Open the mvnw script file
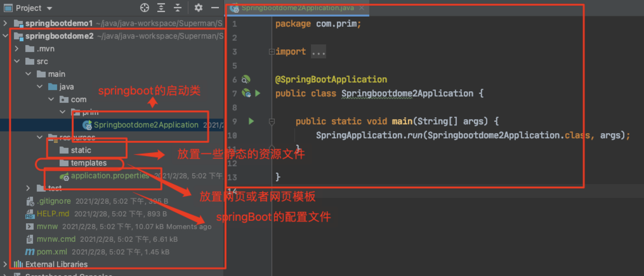Image resolution: width=644 pixels, height=276 pixels. pyautogui.click(x=47, y=226)
